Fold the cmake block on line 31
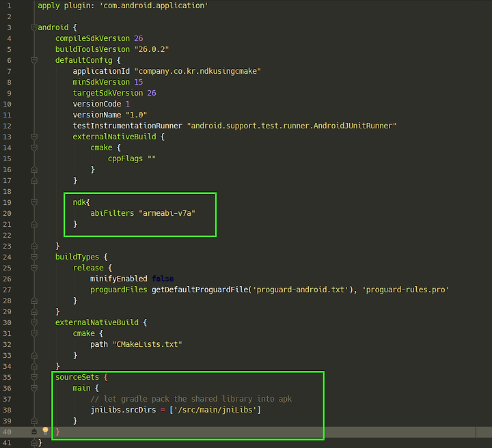 pyautogui.click(x=34, y=333)
